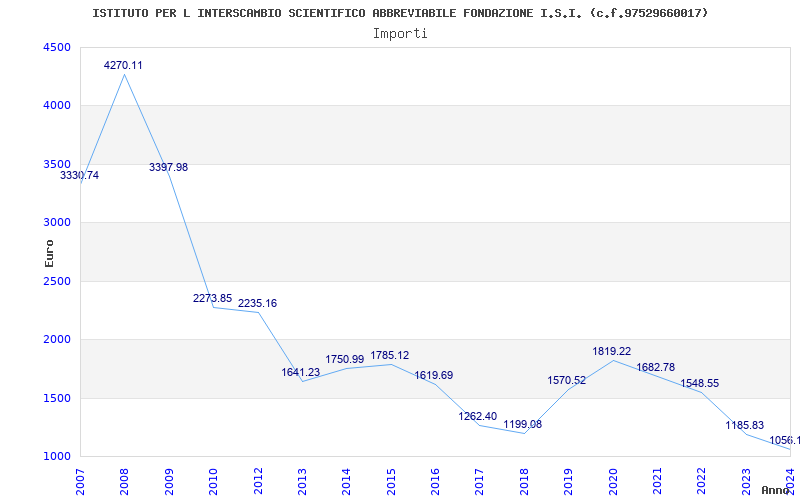Click the x-axis year 2015

tap(391, 482)
